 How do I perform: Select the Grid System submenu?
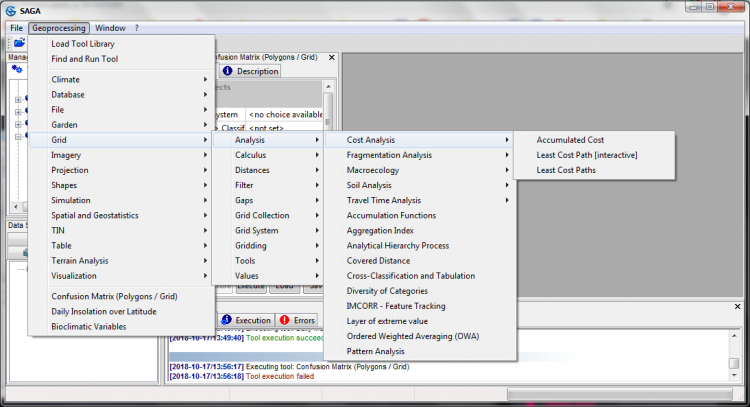(x=268, y=231)
